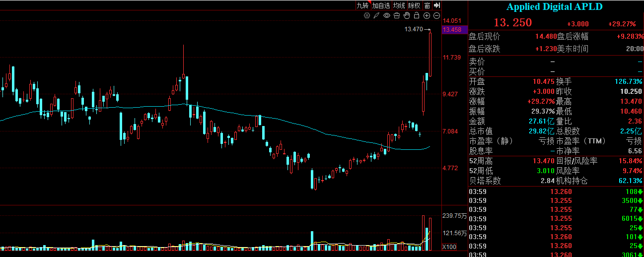
Task: Click the 总市值 value 29.82亿
Action: tap(542, 131)
